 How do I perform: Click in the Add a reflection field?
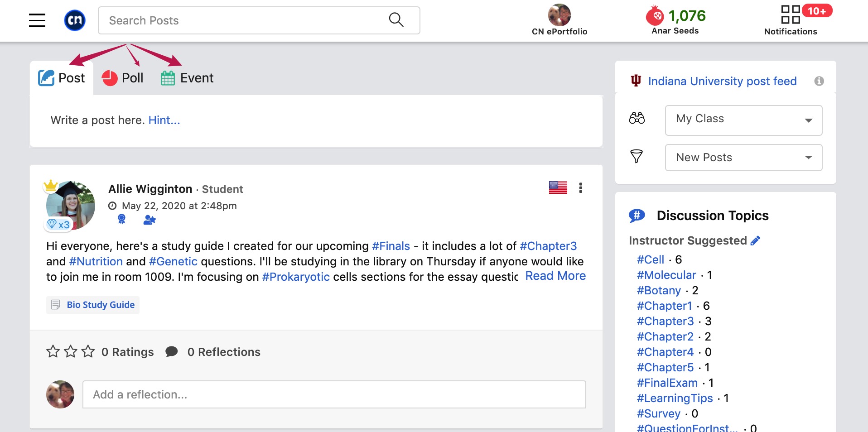point(334,394)
